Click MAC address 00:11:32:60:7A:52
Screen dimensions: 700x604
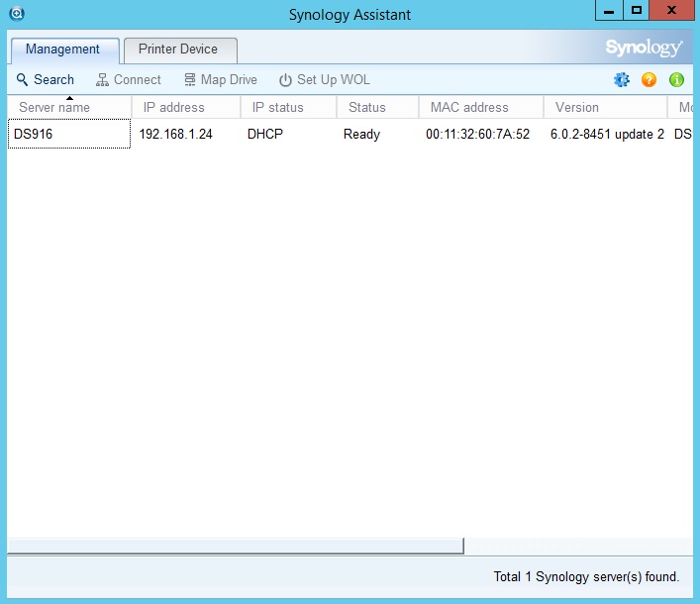click(x=477, y=134)
